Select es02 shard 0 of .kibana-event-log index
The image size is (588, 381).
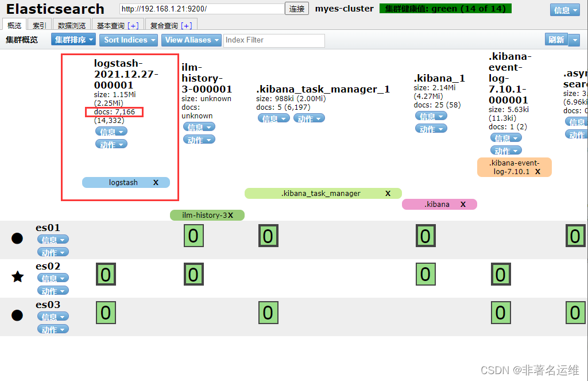[x=501, y=274]
